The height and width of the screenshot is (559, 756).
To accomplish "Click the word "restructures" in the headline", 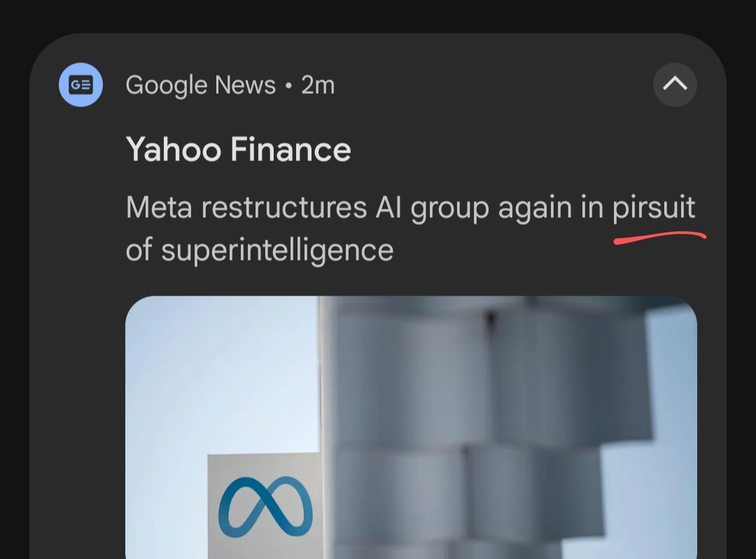I will (x=284, y=208).
